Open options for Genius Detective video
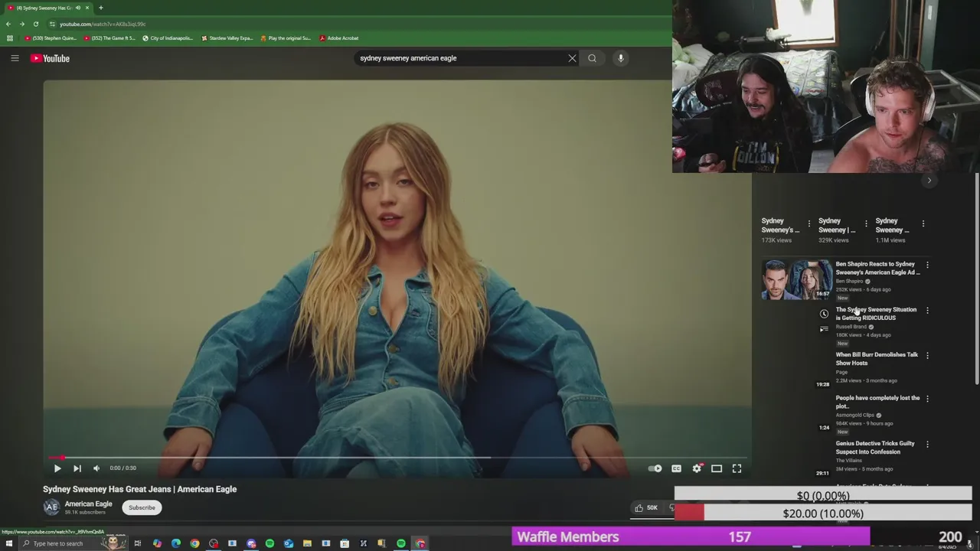Image resolution: width=980 pixels, height=551 pixels. tap(927, 444)
